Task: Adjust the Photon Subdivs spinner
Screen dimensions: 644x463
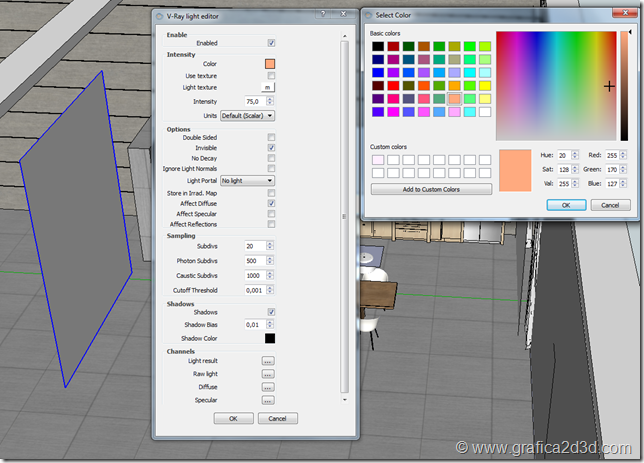Action: pos(270,261)
